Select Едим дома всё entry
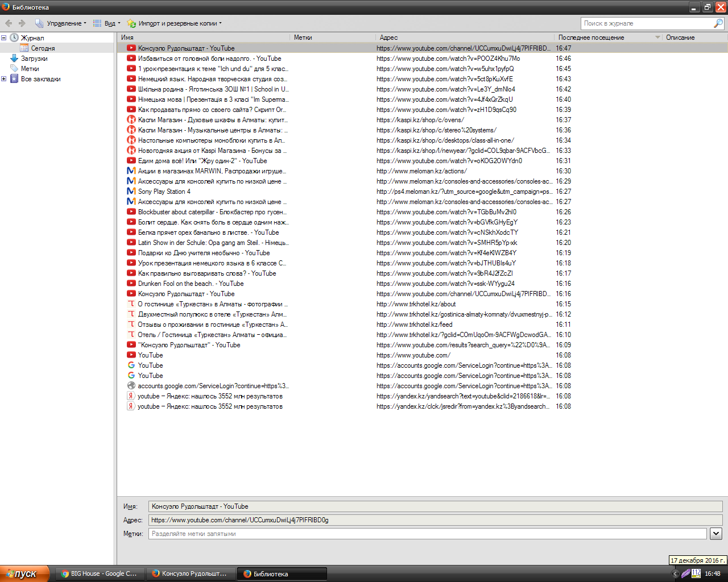The image size is (728, 582). [x=422, y=161]
